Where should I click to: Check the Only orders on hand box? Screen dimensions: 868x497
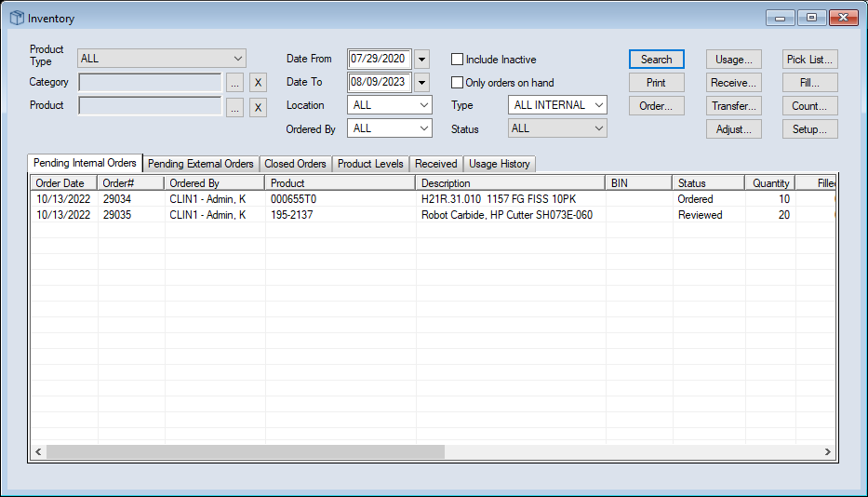click(458, 83)
